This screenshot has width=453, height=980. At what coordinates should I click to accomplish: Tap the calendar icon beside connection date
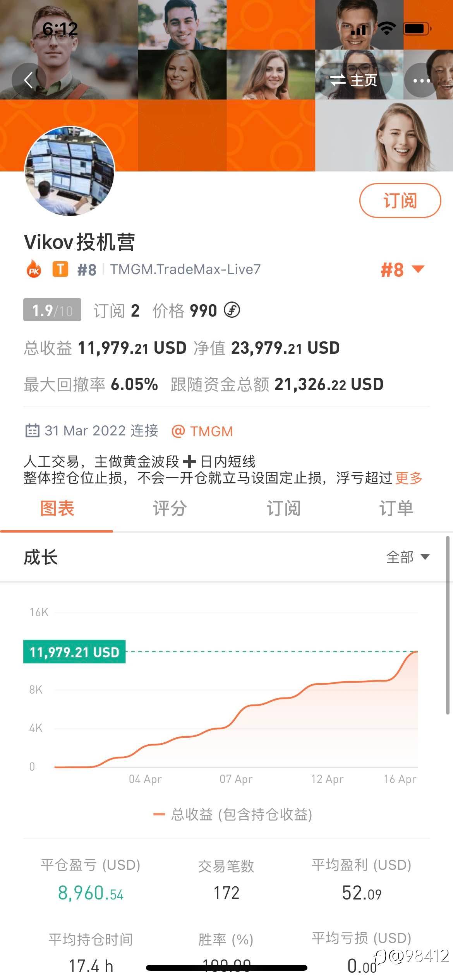32,430
